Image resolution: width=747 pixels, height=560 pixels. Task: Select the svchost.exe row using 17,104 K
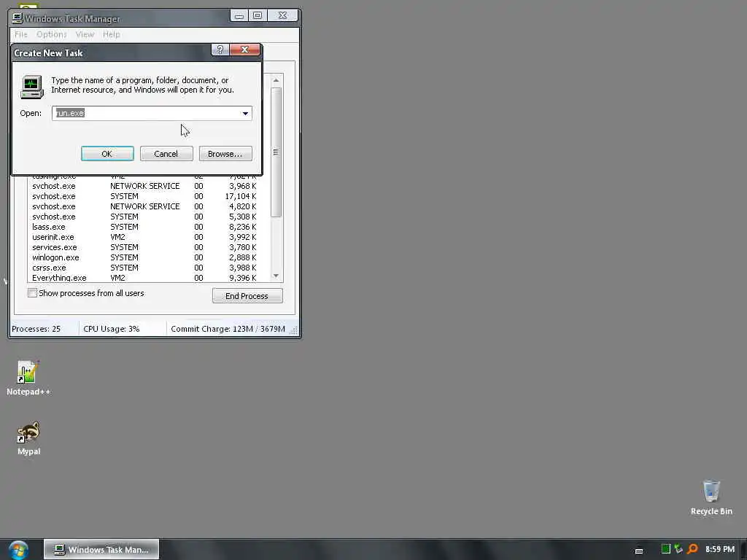point(145,196)
